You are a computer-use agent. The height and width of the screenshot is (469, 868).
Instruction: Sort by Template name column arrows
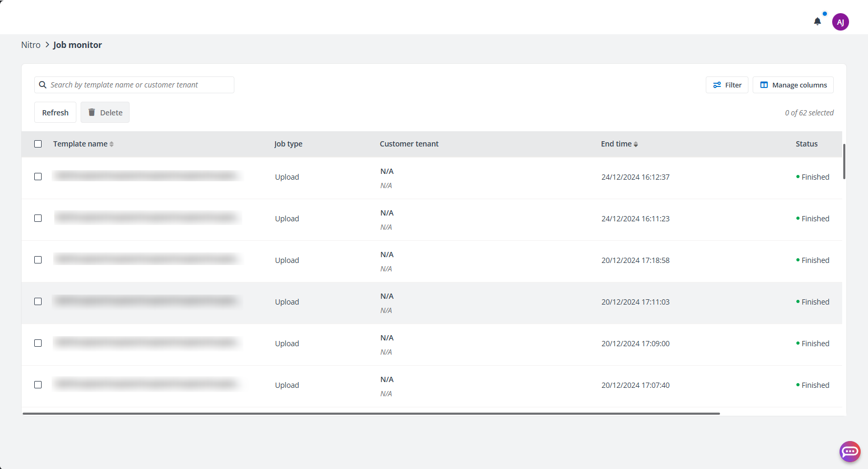pos(112,144)
